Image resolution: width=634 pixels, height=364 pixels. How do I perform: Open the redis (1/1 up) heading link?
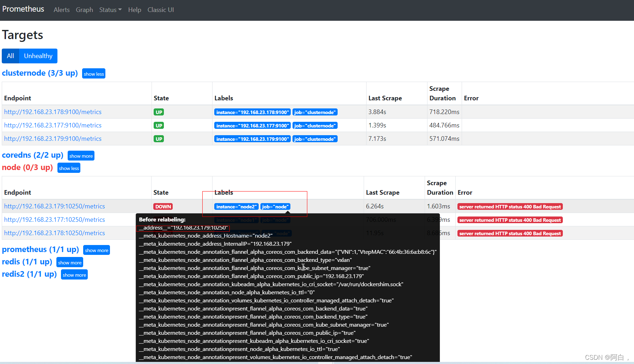[27, 262]
